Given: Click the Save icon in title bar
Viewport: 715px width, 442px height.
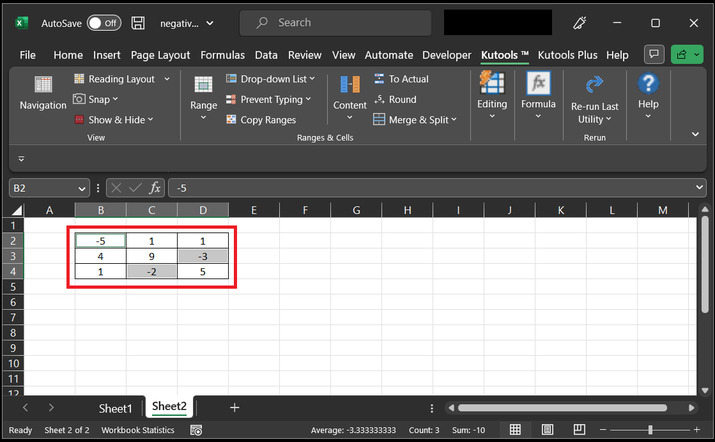Looking at the screenshot, I should tap(138, 23).
